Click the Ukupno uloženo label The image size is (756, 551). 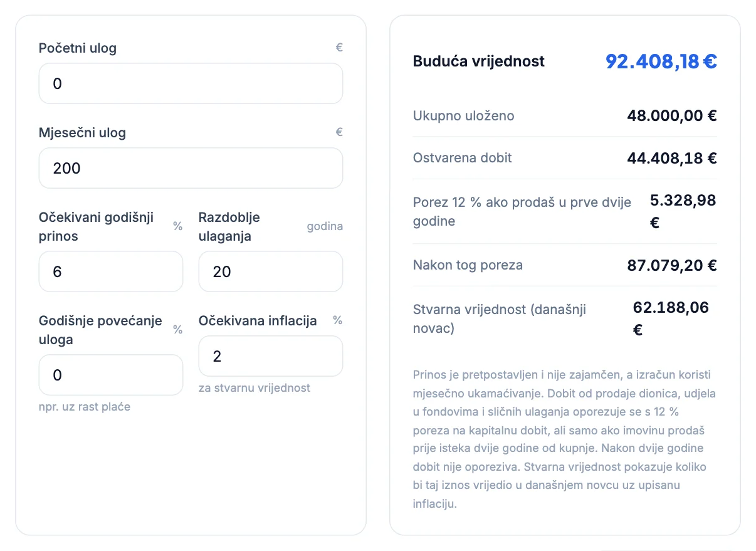tap(464, 116)
